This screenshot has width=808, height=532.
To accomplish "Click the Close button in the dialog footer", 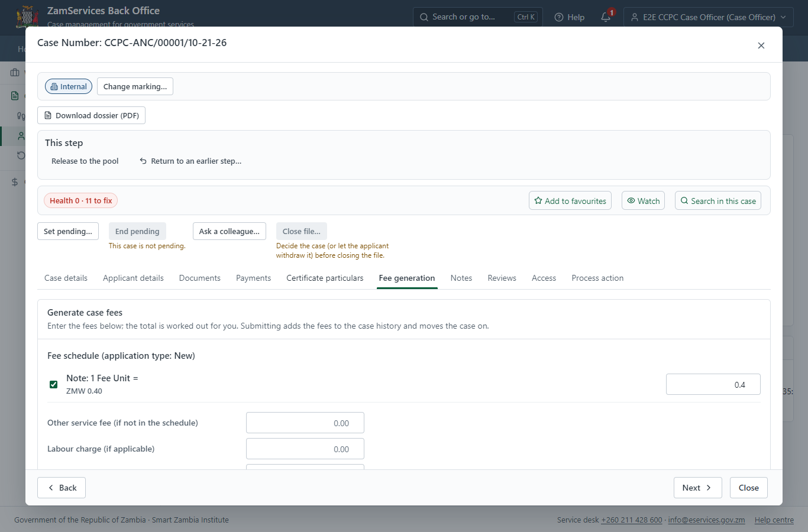I will pos(749,488).
